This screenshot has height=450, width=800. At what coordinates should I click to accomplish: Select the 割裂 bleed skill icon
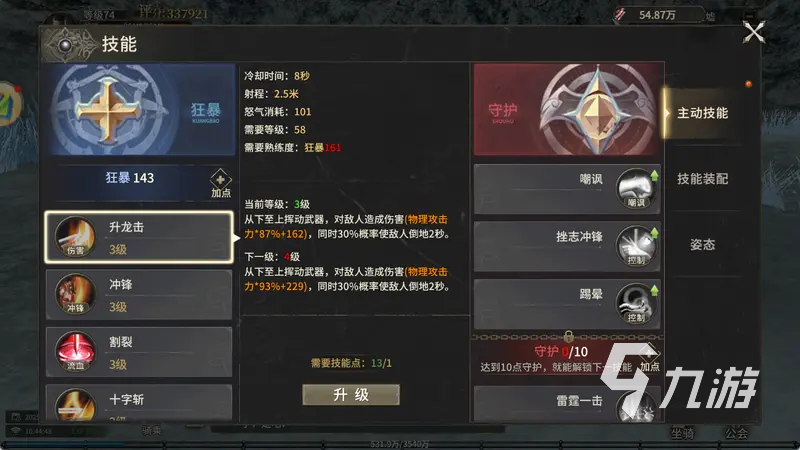(76, 352)
